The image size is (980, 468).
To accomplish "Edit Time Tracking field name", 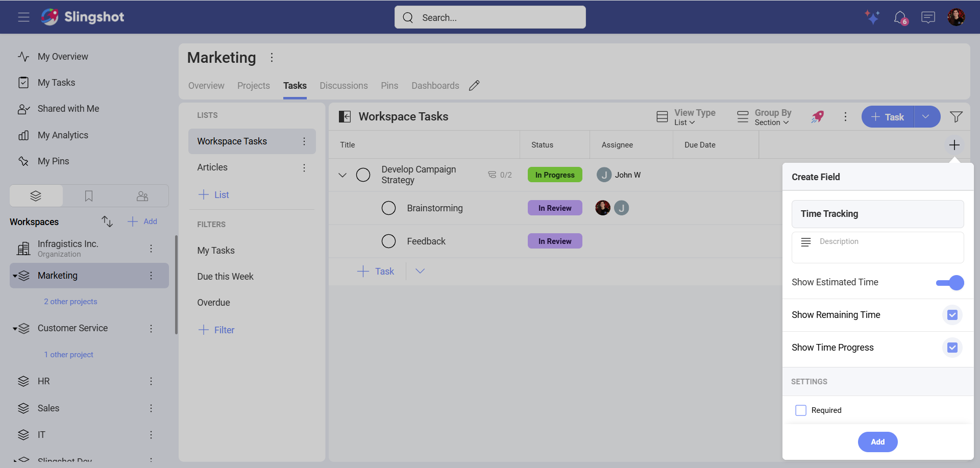I will pyautogui.click(x=877, y=214).
